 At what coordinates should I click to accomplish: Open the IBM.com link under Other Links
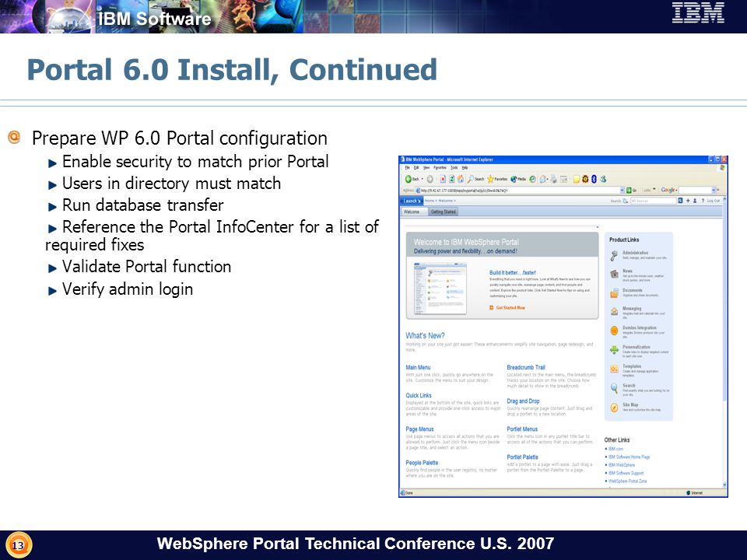(x=615, y=449)
